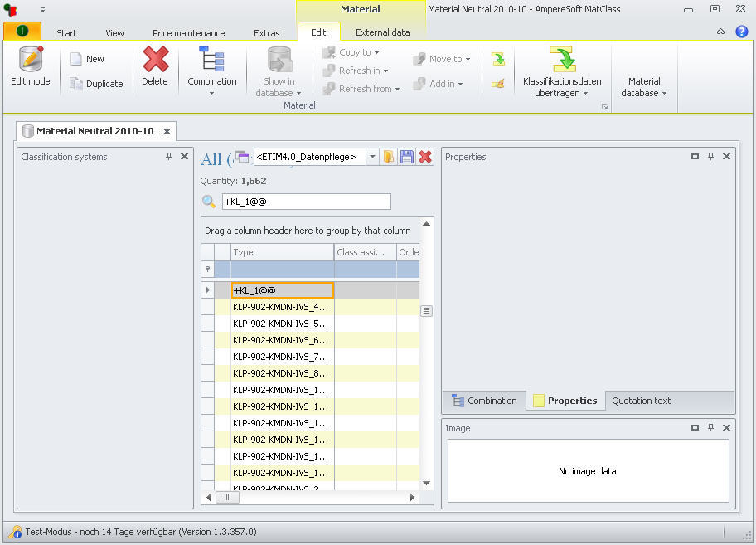This screenshot has width=756, height=545.
Task: Click the horizontal scroll right arrow
Action: coord(412,497)
